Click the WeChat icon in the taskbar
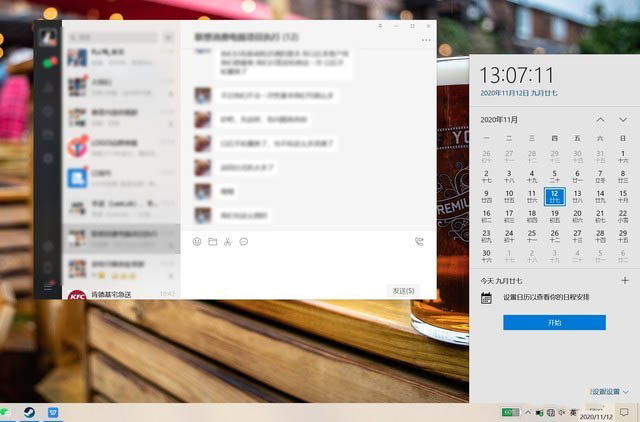 point(5,412)
